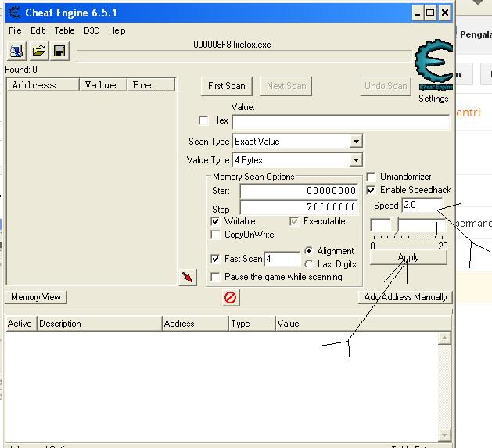The width and height of the screenshot is (492, 448).
Task: Click the speedhack speed slider handle
Action: pos(395,225)
